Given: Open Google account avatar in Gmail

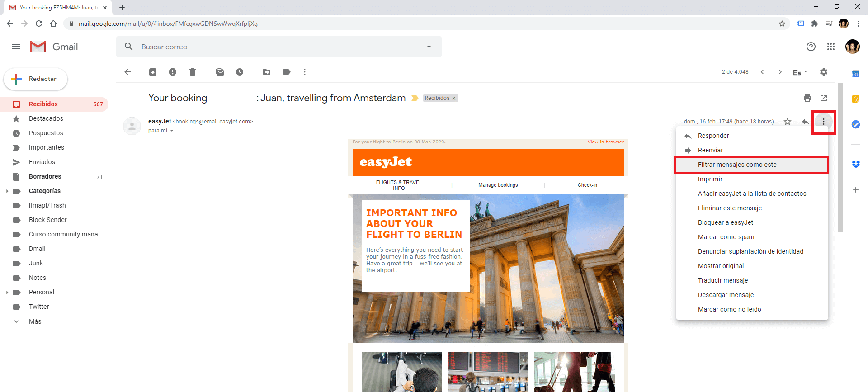Looking at the screenshot, I should click(853, 47).
